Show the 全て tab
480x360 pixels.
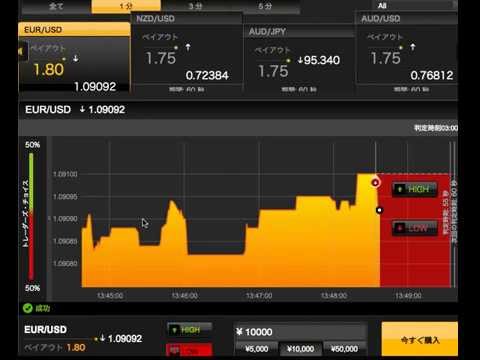(x=56, y=6)
